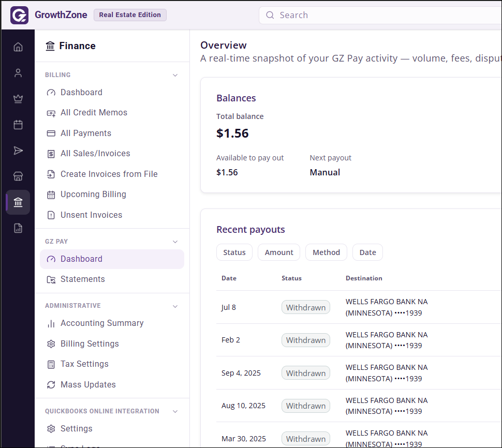Open the Amount filter for payouts
The width and height of the screenshot is (502, 448).
pos(279,252)
